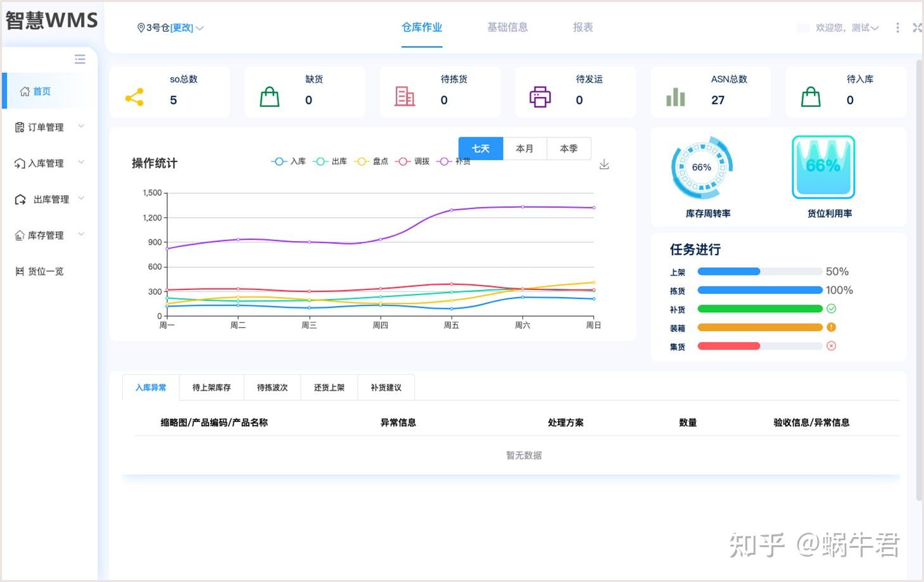Toggle the 盘点 chart legend item
Image resolution: width=924 pixels, height=582 pixels.
(371, 161)
